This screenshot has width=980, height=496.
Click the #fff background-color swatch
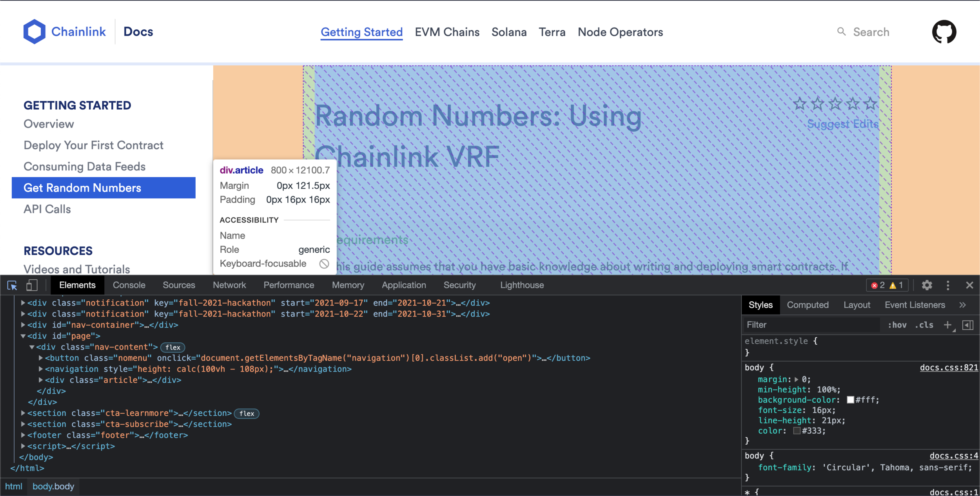click(x=850, y=400)
